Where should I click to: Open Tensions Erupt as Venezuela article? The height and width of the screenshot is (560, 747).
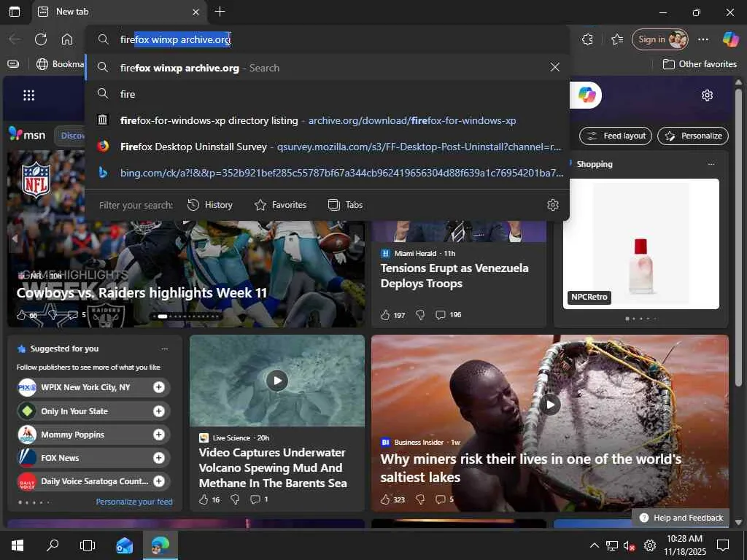coord(454,275)
